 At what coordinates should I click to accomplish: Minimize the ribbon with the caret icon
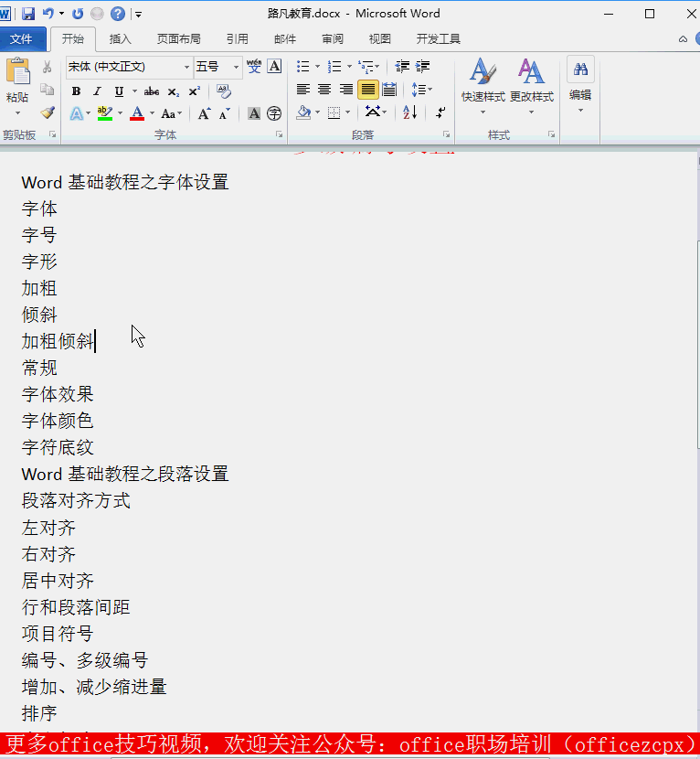point(683,39)
